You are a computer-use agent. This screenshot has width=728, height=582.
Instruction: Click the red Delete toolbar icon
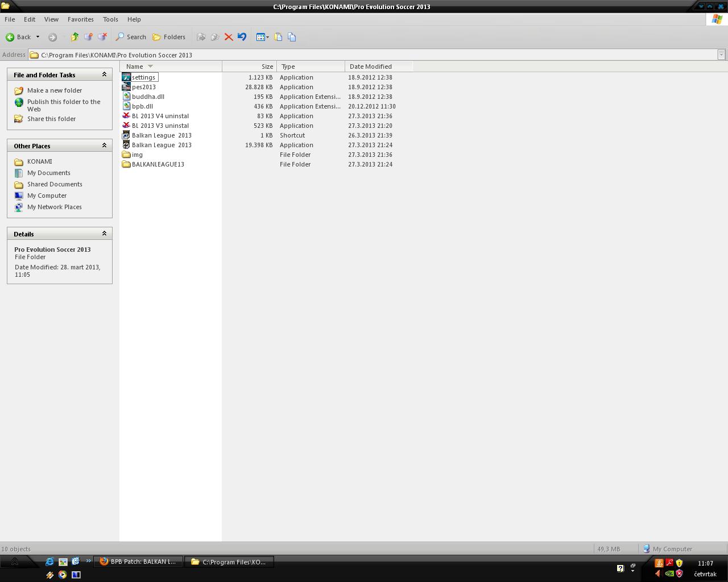coord(229,37)
